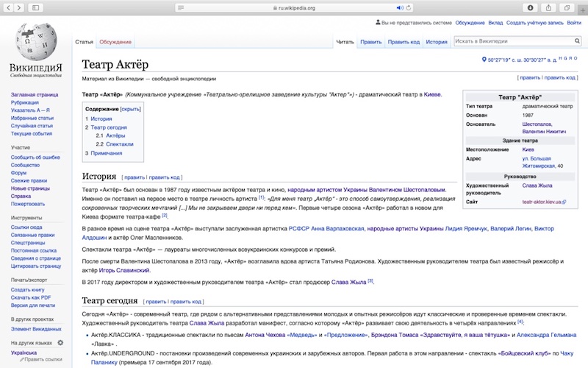
Task: Select the Править tab
Action: [371, 42]
